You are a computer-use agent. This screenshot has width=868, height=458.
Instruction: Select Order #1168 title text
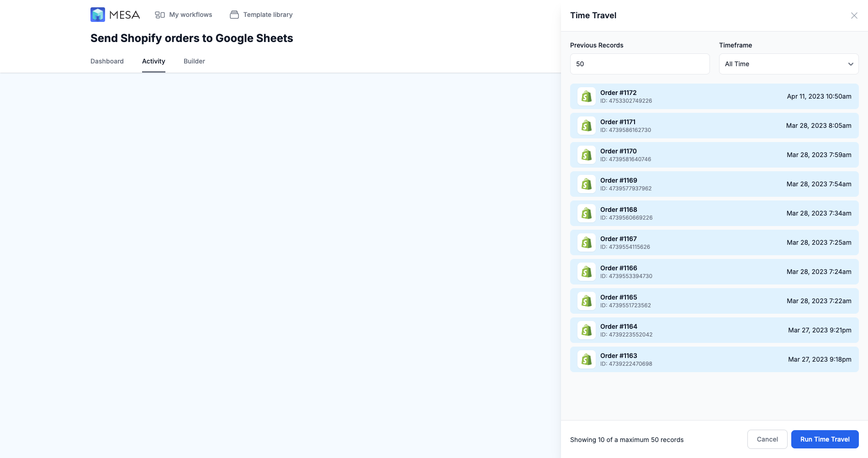pyautogui.click(x=619, y=210)
